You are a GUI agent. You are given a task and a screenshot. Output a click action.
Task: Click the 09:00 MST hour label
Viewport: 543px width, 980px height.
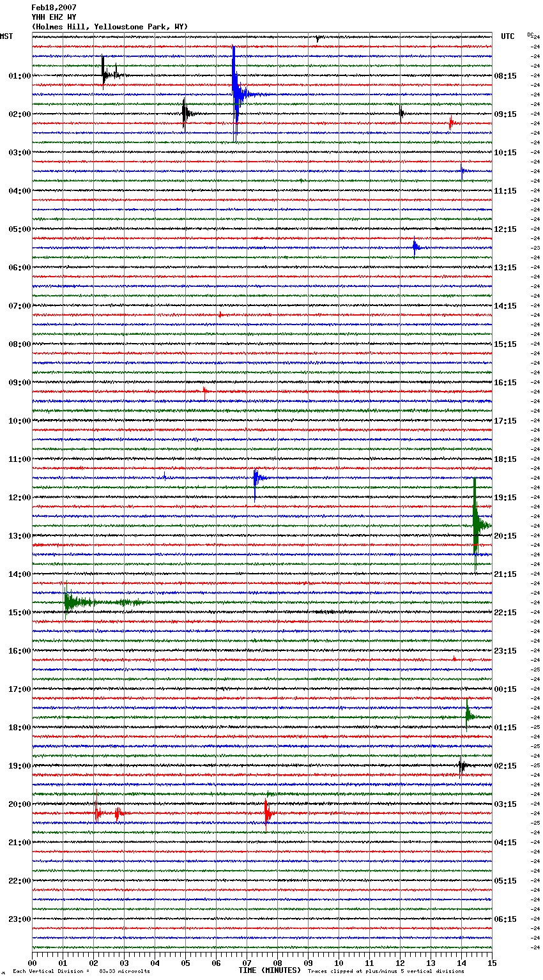(19, 383)
